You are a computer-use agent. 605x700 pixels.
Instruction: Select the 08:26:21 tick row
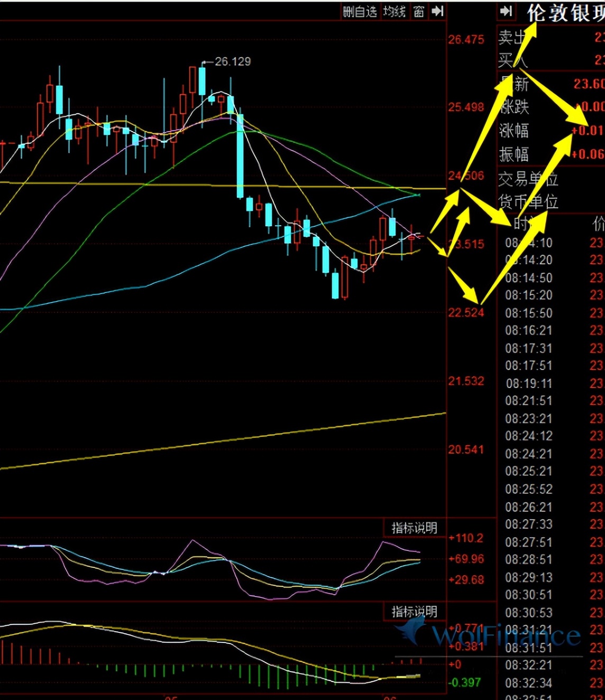[554, 507]
